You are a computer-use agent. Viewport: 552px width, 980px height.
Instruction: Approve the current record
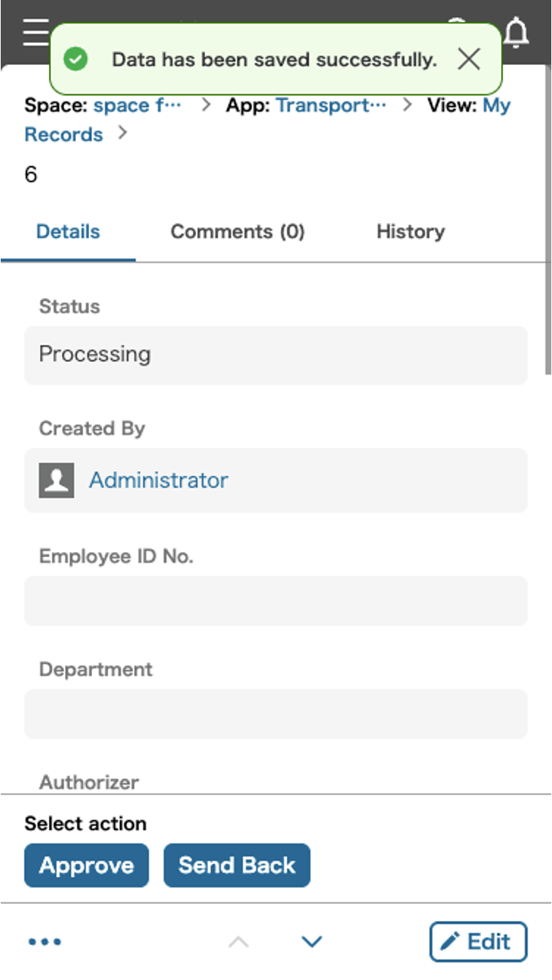pyautogui.click(x=86, y=865)
